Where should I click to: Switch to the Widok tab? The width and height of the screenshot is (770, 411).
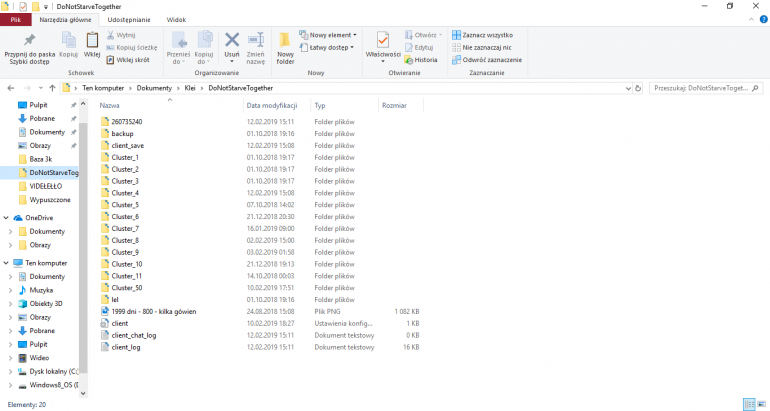(176, 20)
